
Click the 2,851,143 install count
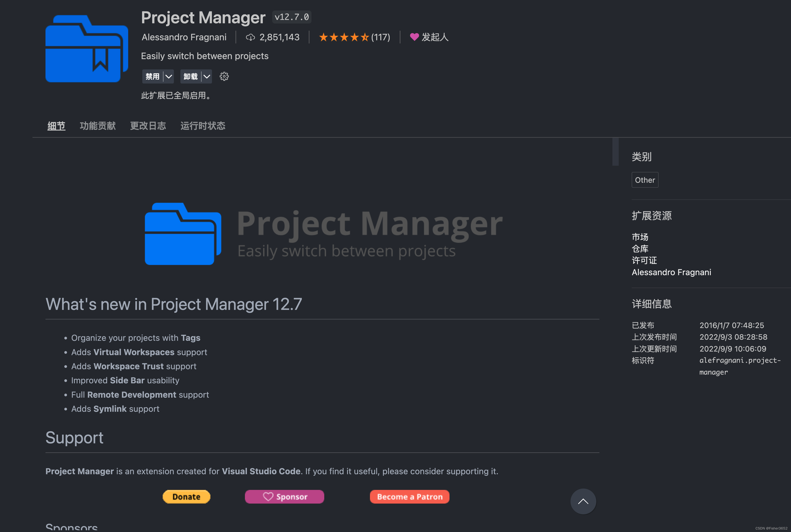click(x=279, y=37)
